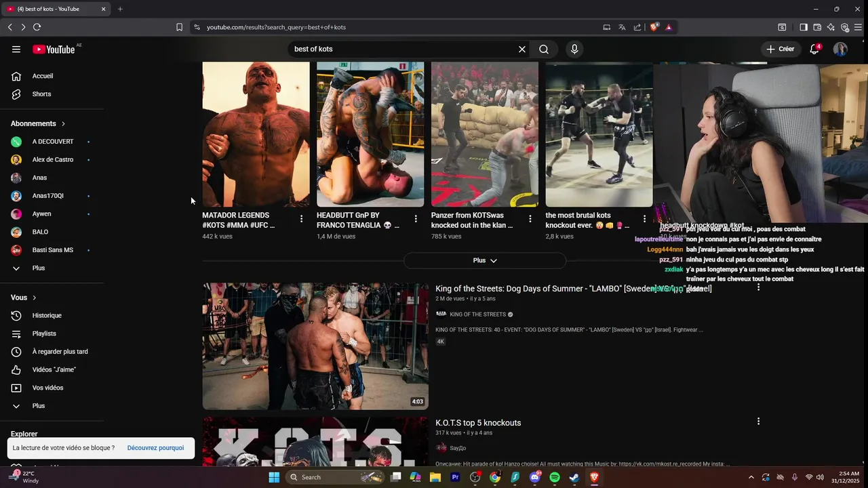Open Basti Sans MS channel subscription
This screenshot has height=488, width=868.
[x=52, y=250]
